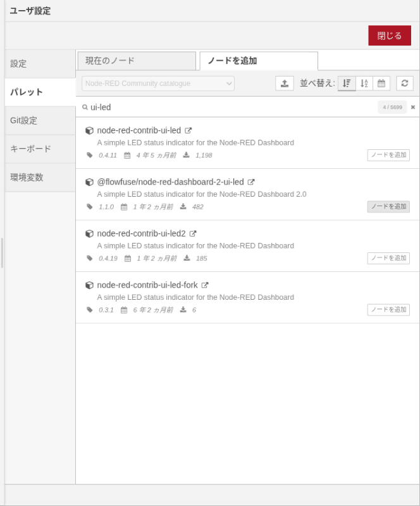Install node-red-contrib-ui-led-fork via ノードを追加

388,310
